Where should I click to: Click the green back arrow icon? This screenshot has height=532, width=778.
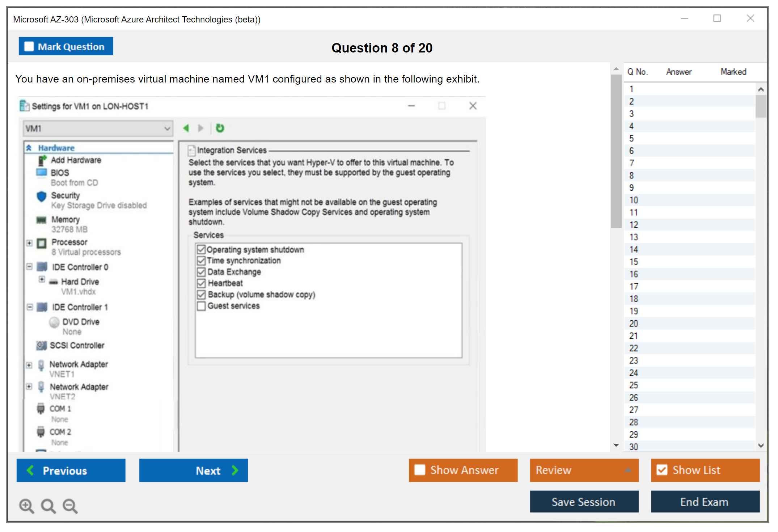tap(186, 128)
